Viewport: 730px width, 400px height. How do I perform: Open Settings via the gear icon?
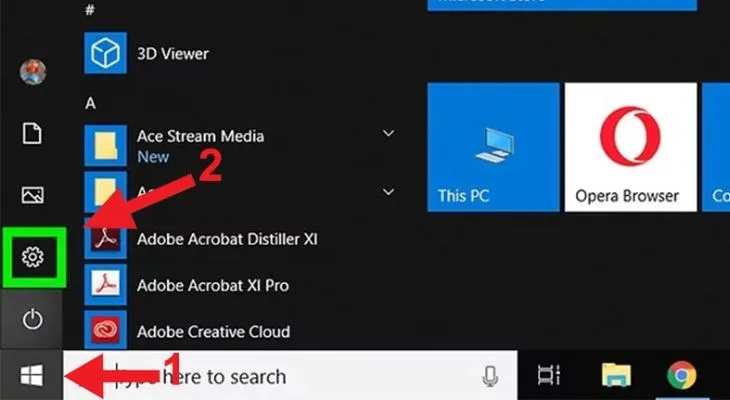coord(33,258)
